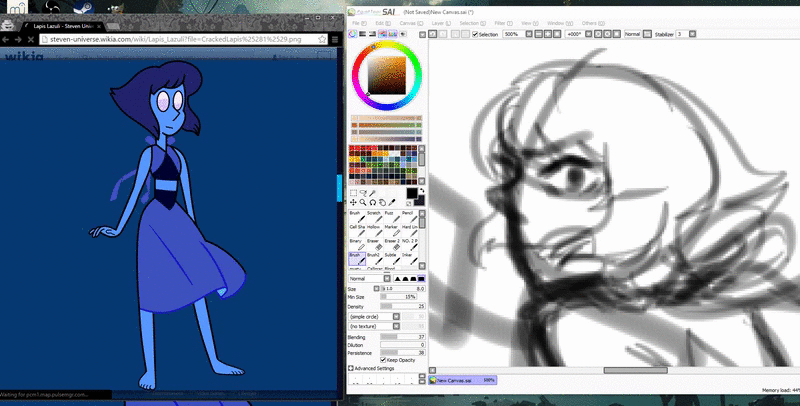Open the quick bar dropdown arrow
800x406 pixels.
(422, 35)
